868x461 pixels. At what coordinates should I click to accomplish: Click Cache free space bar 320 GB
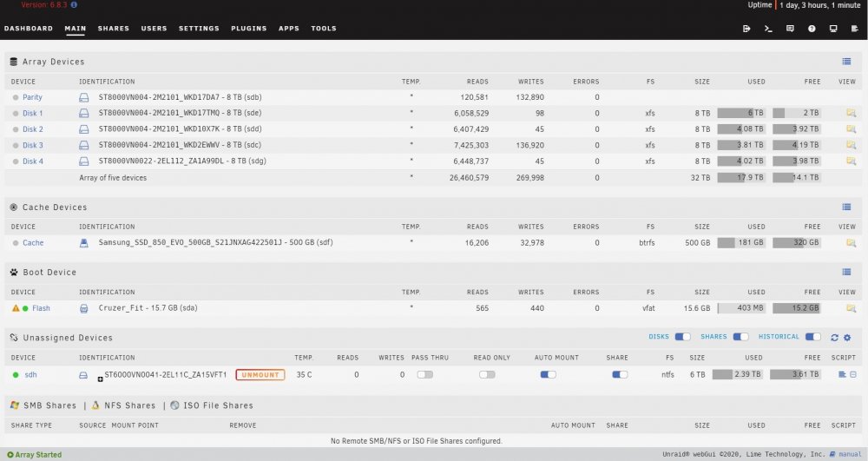click(797, 242)
